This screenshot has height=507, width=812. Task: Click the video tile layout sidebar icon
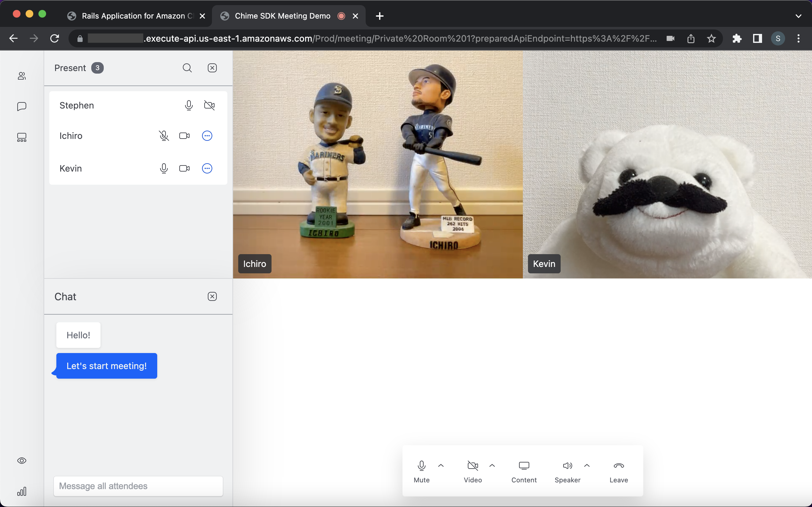tap(22, 137)
